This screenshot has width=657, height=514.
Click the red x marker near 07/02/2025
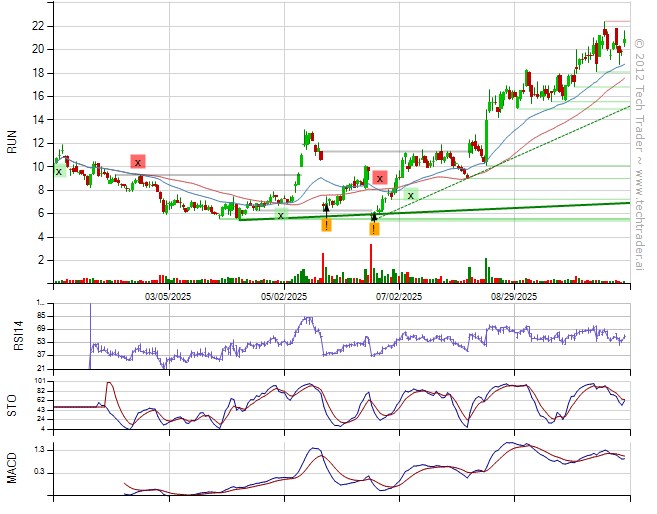(x=380, y=179)
